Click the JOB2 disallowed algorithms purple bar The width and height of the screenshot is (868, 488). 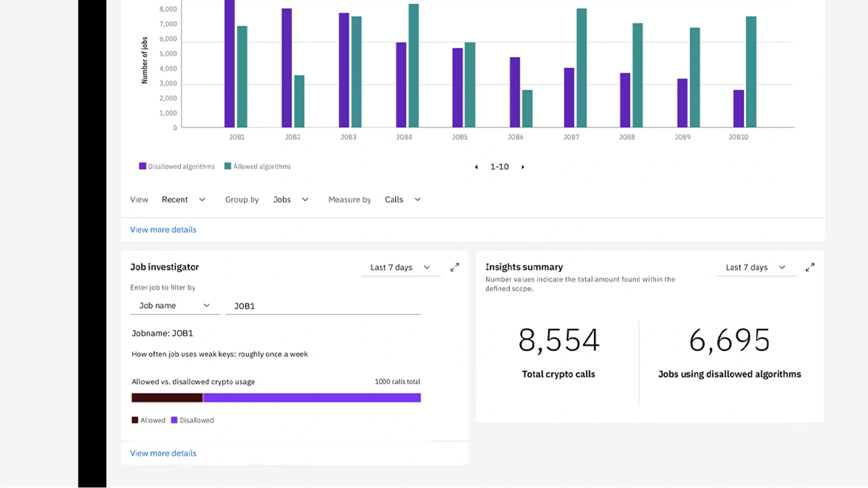point(287,68)
